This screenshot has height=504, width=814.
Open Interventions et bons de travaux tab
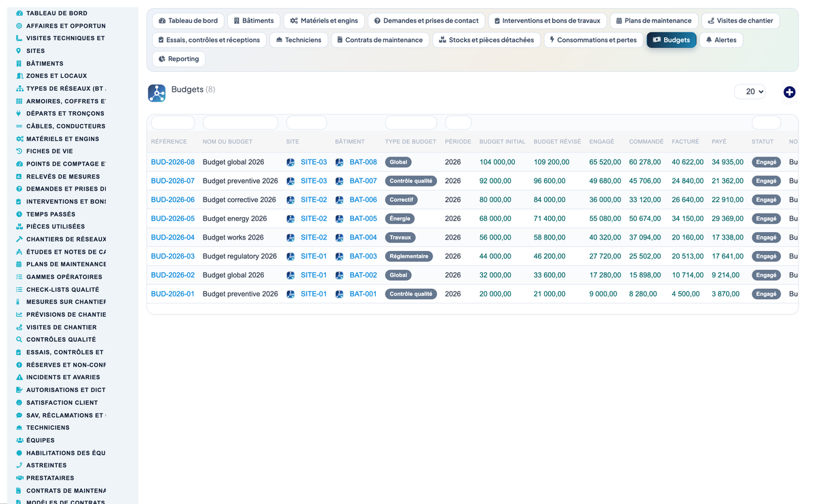point(547,21)
